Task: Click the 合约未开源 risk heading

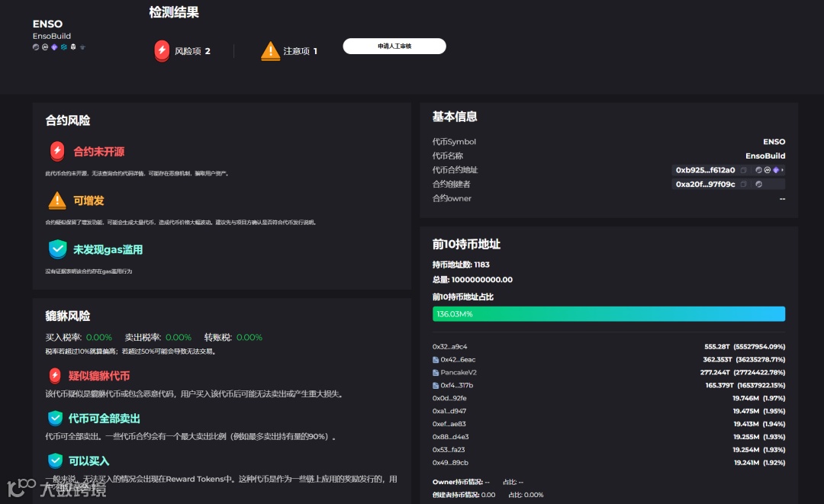Action: (98, 152)
